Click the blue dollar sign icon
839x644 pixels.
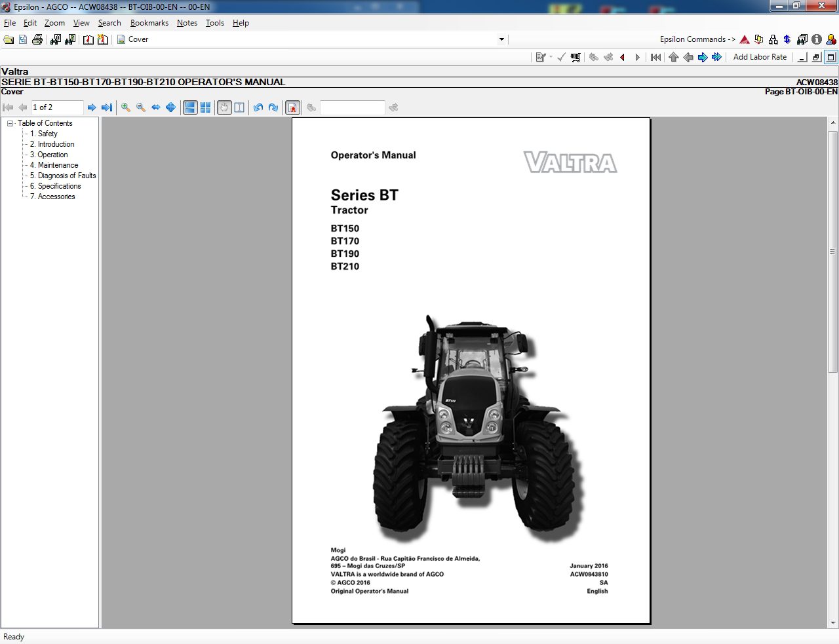(787, 39)
